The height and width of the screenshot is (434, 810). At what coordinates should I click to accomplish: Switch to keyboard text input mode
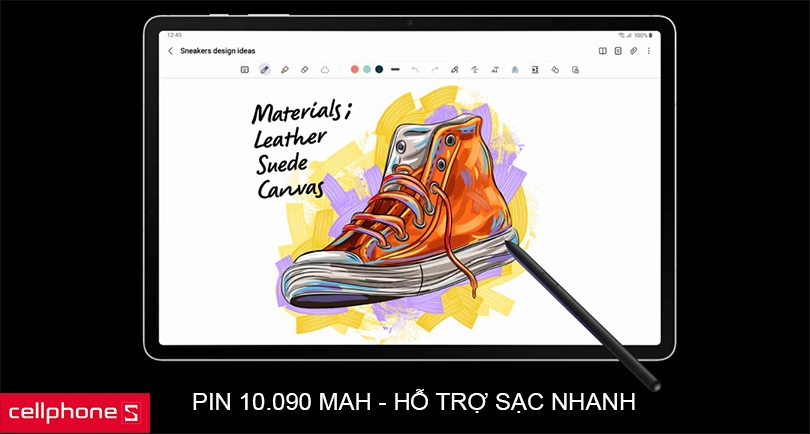[x=245, y=69]
